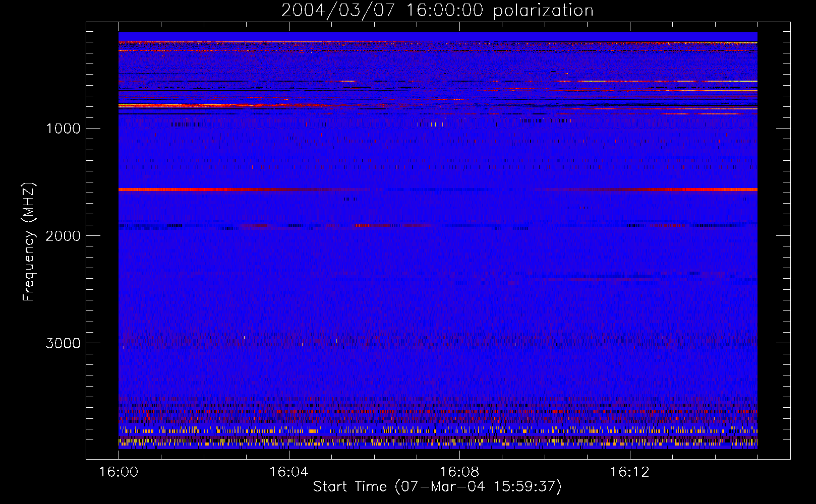Click the "Start Time (07-Mar-04 15:59:37)" label
Screen dimensions: 816x504
pos(437,487)
